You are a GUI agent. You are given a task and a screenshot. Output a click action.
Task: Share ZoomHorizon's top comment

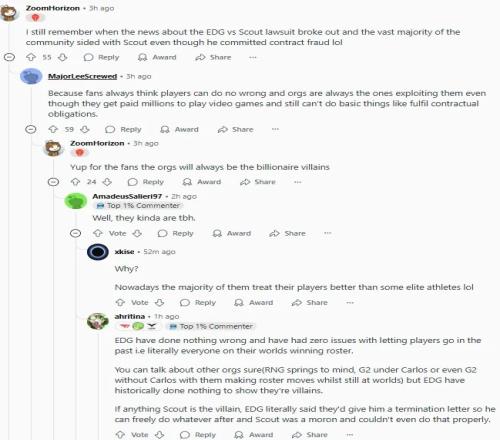[x=213, y=57]
